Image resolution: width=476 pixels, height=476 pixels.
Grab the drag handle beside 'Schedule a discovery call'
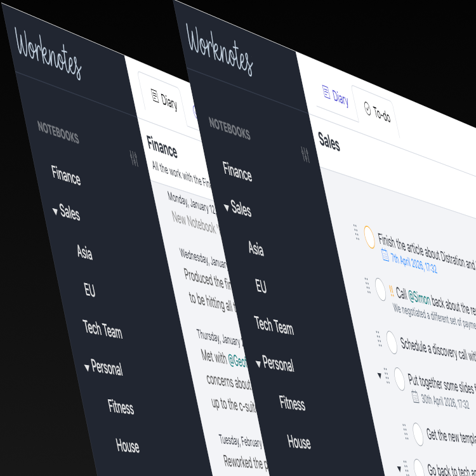[x=379, y=338]
